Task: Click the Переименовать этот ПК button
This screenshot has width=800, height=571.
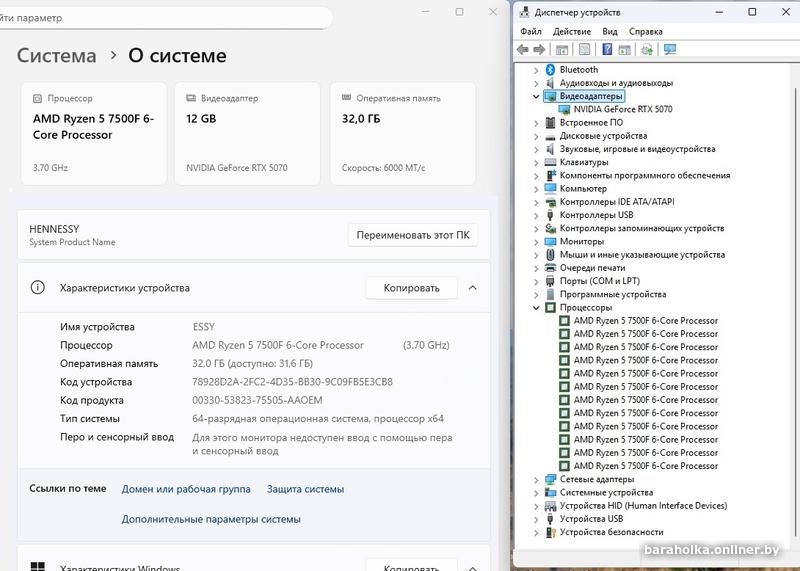Action: click(x=413, y=236)
